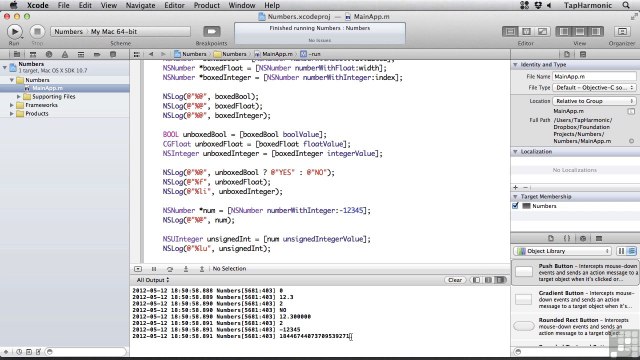
Task: Toggle the debug area view button
Action: [580, 31]
